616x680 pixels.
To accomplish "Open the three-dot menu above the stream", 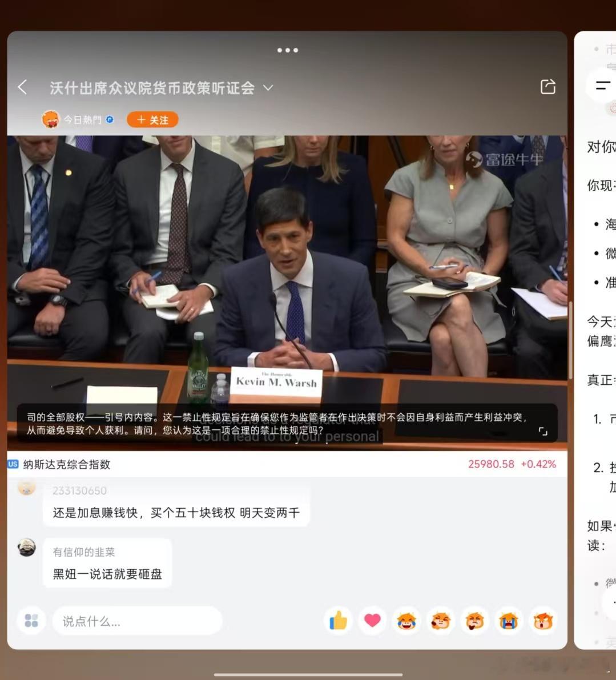I will (287, 50).
